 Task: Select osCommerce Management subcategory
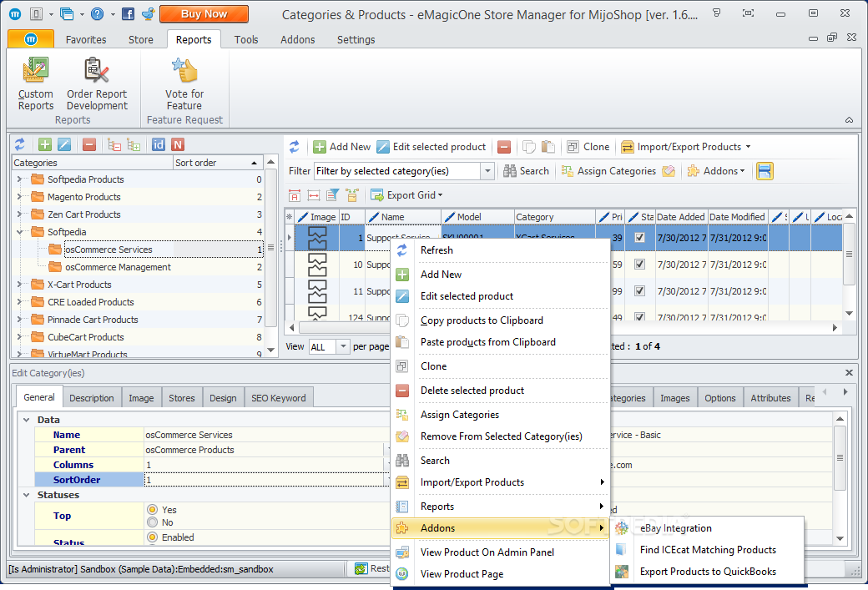pos(118,267)
